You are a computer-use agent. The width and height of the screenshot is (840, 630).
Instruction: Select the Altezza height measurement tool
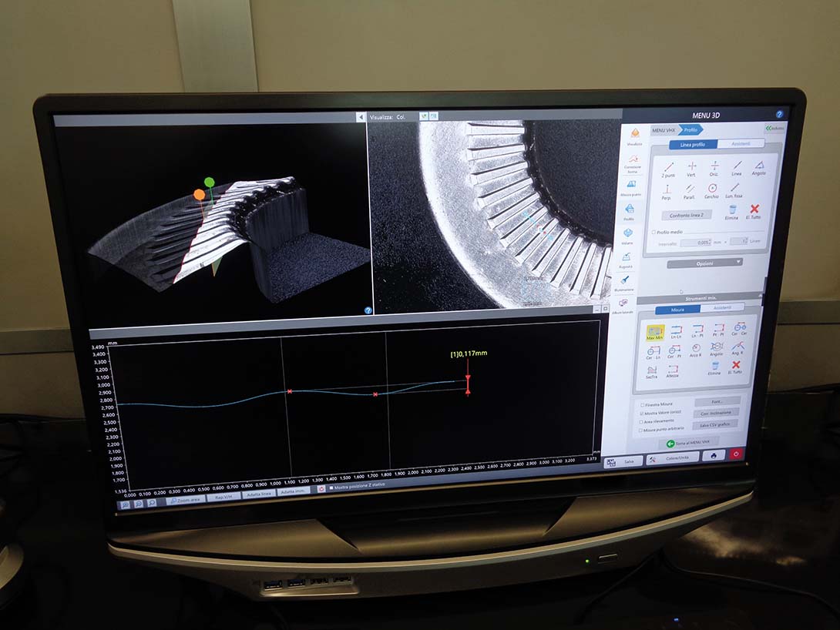click(673, 371)
